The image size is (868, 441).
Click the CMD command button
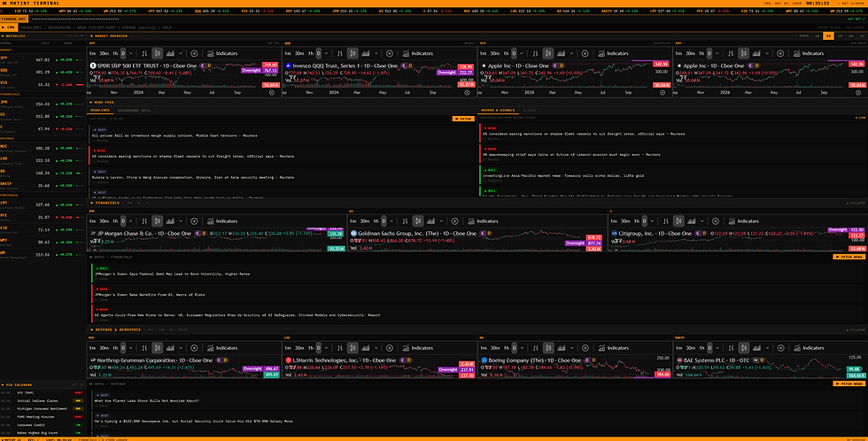[x=8, y=27]
